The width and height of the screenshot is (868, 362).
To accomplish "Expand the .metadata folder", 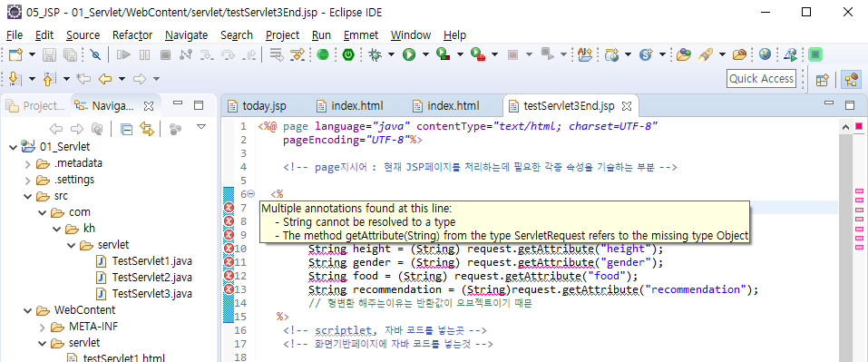I will pyautogui.click(x=28, y=164).
